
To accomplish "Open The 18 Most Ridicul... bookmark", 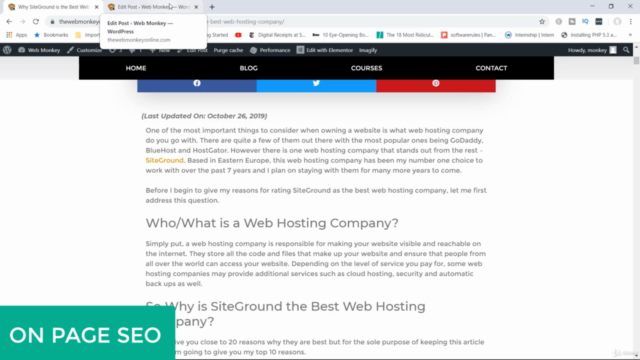I will pyautogui.click(x=405, y=35).
